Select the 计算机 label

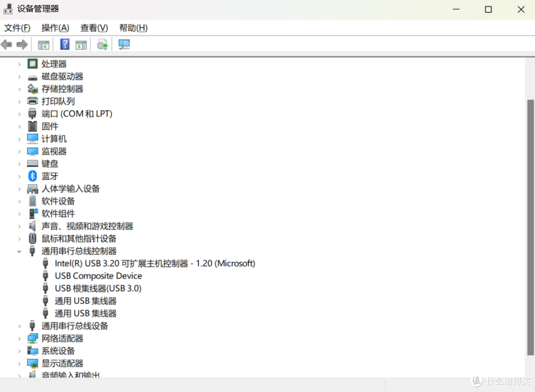point(54,139)
